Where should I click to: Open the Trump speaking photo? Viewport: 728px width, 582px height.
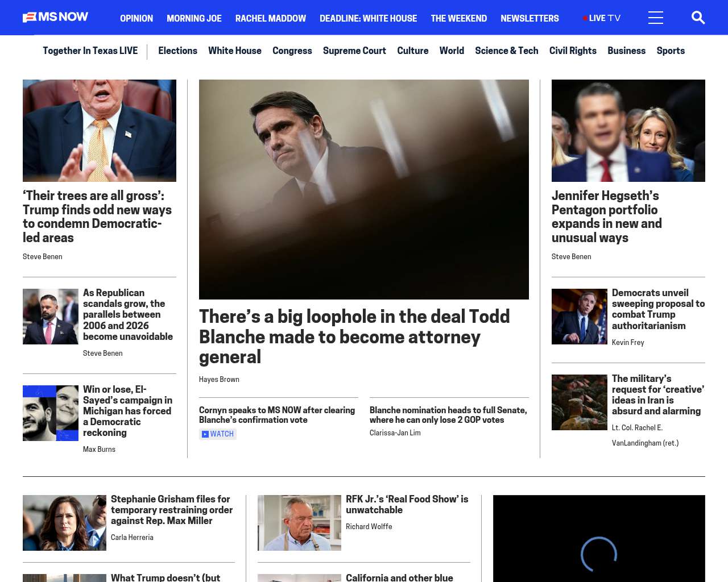pos(100,131)
